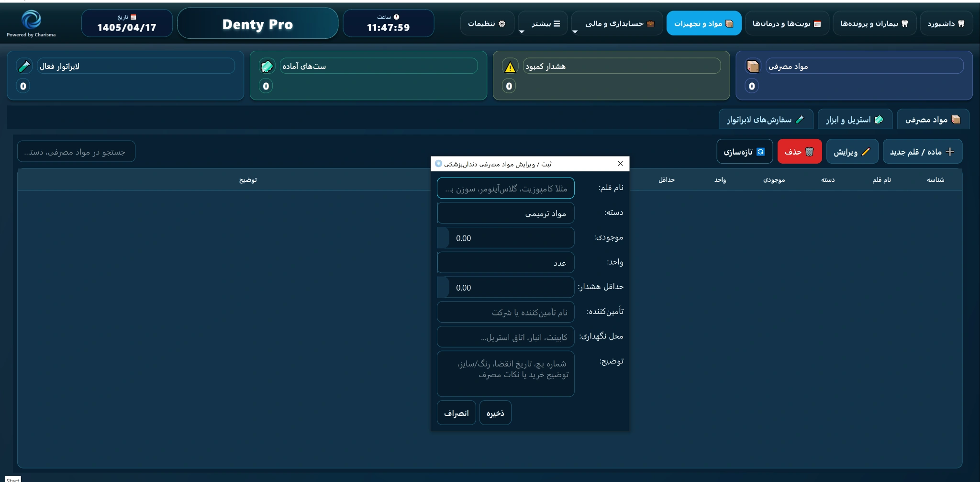
Task: Click the توضیح multiline text area in dialog
Action: [x=506, y=374]
